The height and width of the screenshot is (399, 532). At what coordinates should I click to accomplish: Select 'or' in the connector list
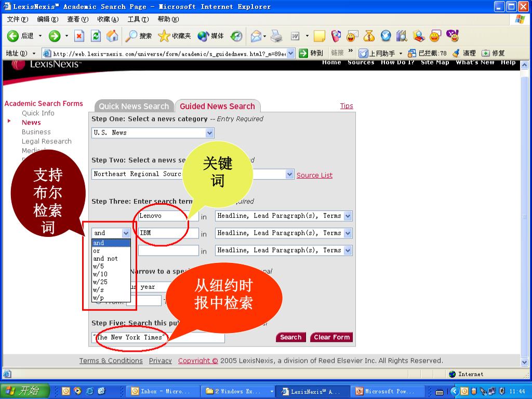pos(111,251)
